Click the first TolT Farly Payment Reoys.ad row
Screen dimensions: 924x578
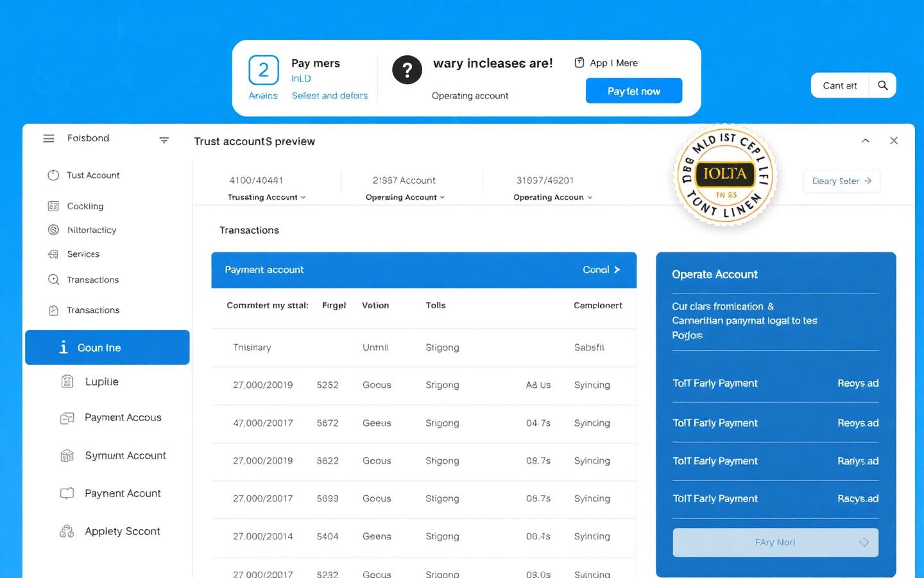[775, 383]
